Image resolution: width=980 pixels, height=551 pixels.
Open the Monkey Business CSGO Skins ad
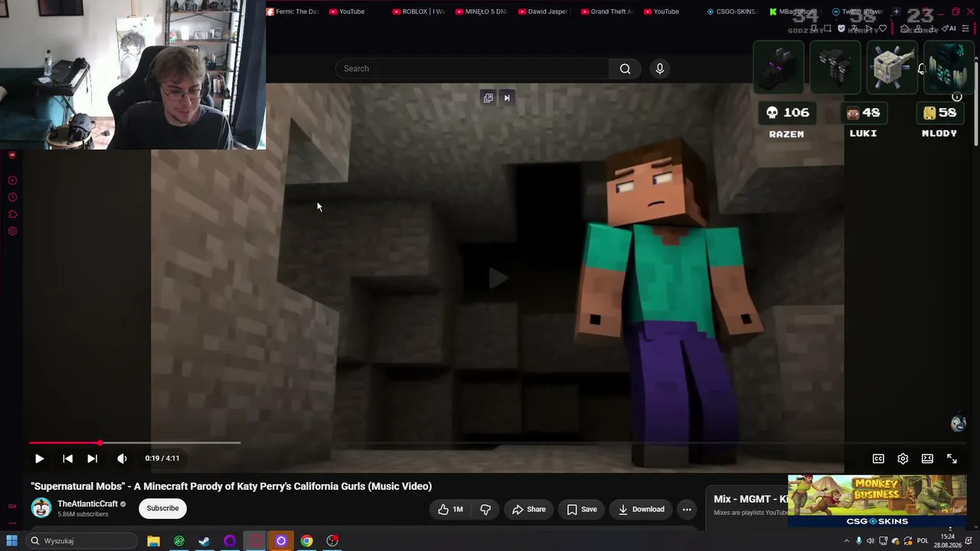point(877,501)
